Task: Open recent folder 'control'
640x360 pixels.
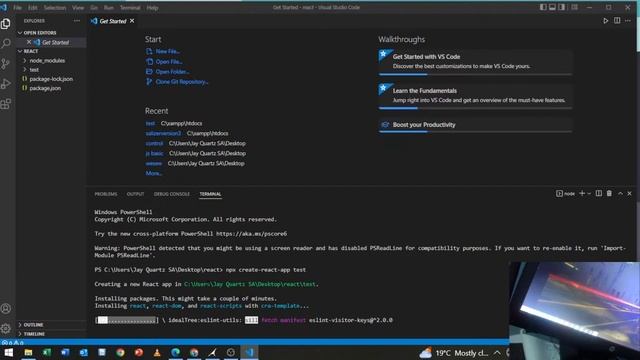Action: tap(154, 143)
